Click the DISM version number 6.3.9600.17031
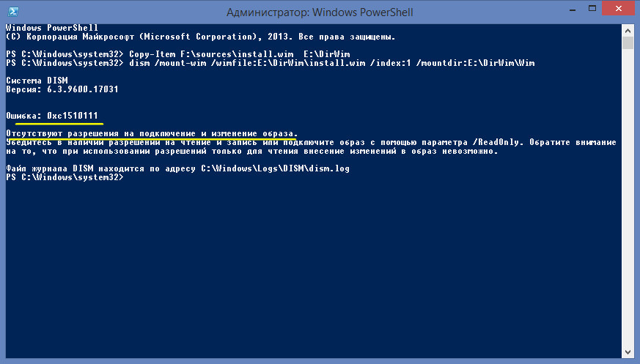The height and width of the screenshot is (364, 640). point(82,89)
